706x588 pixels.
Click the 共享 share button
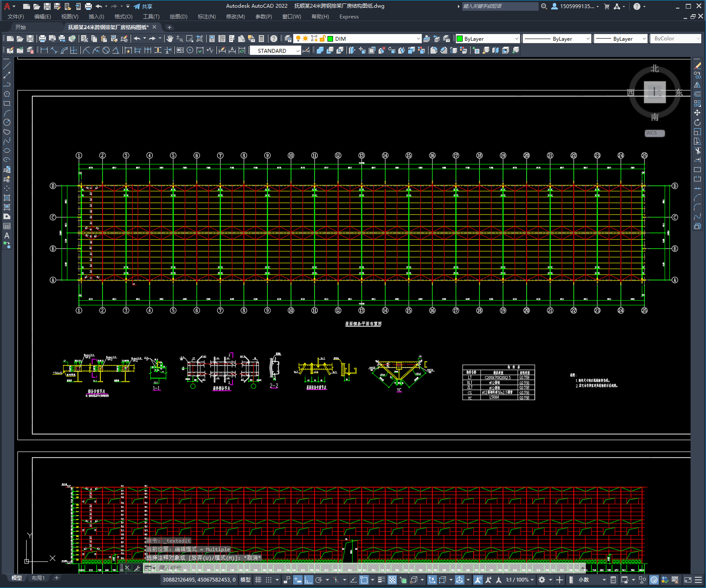pyautogui.click(x=143, y=6)
